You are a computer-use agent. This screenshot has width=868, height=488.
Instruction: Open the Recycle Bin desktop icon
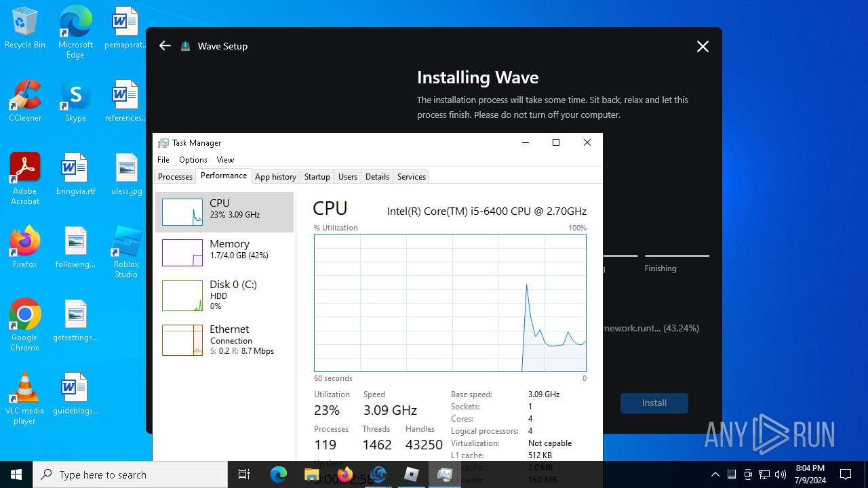[x=25, y=28]
